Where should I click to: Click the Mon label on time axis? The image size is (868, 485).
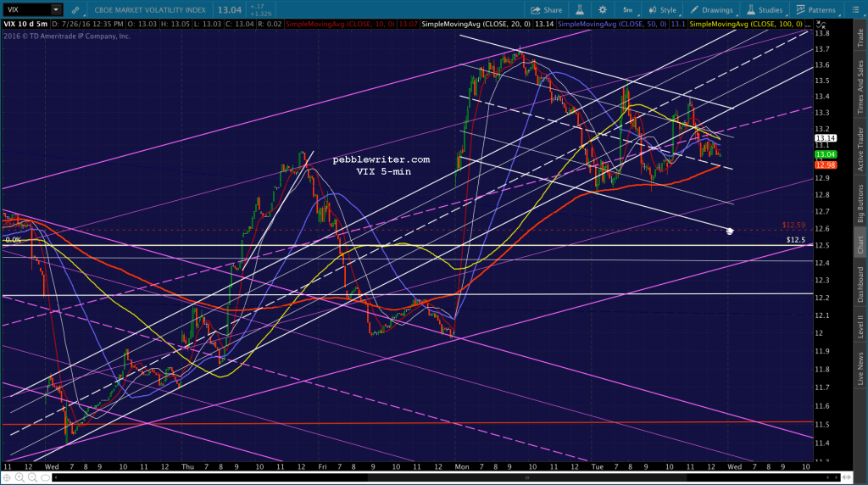[462, 466]
